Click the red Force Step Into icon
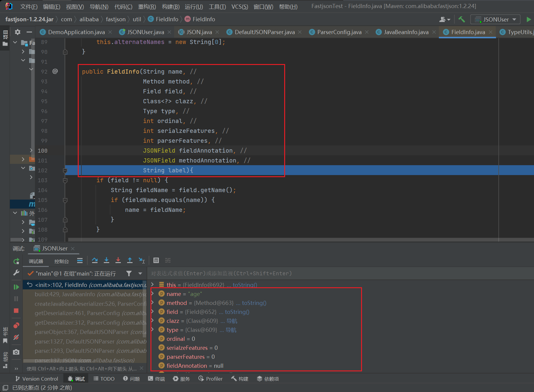Screen dimensions: 534x392 click(118, 260)
